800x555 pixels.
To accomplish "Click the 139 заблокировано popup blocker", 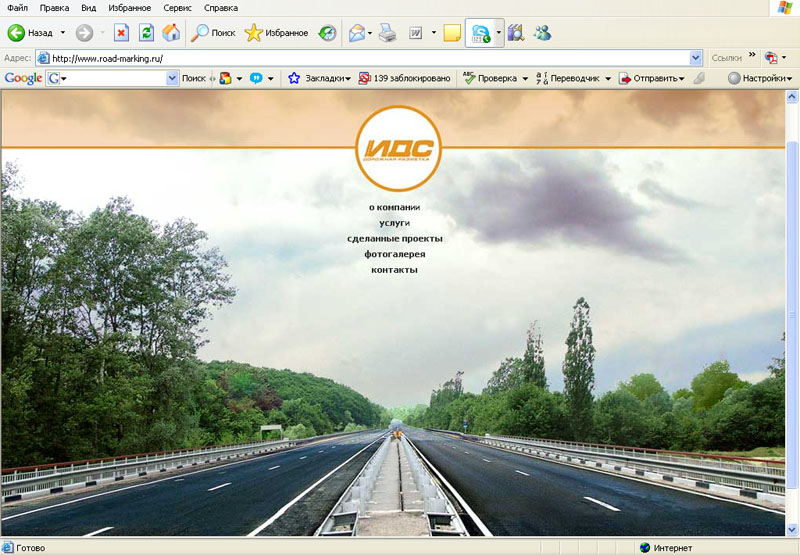I will (405, 78).
